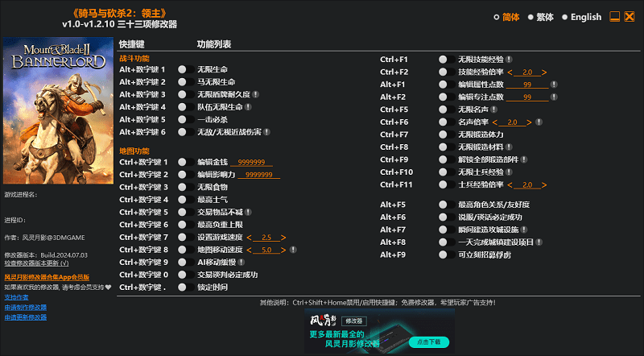
Task: Open 支持作者 link
Action: pos(16,297)
